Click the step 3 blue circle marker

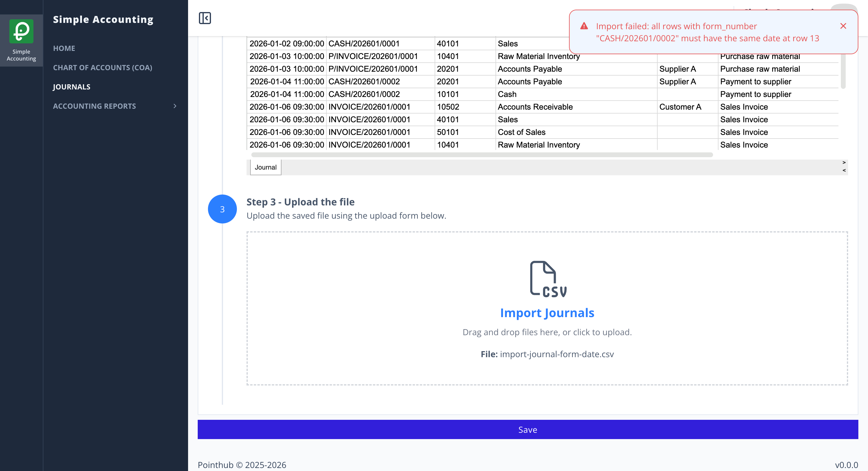(222, 209)
